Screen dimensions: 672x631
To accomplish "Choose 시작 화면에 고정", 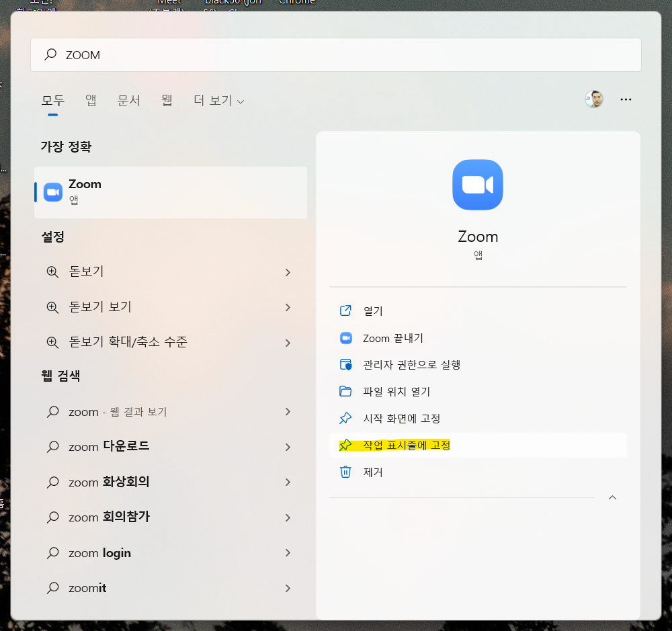I will 478,419.
